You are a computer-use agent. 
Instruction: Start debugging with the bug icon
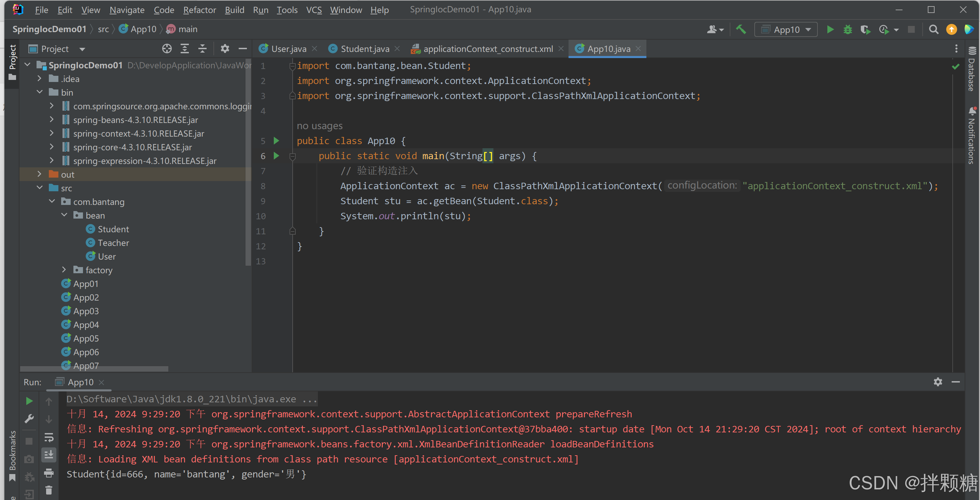click(848, 29)
